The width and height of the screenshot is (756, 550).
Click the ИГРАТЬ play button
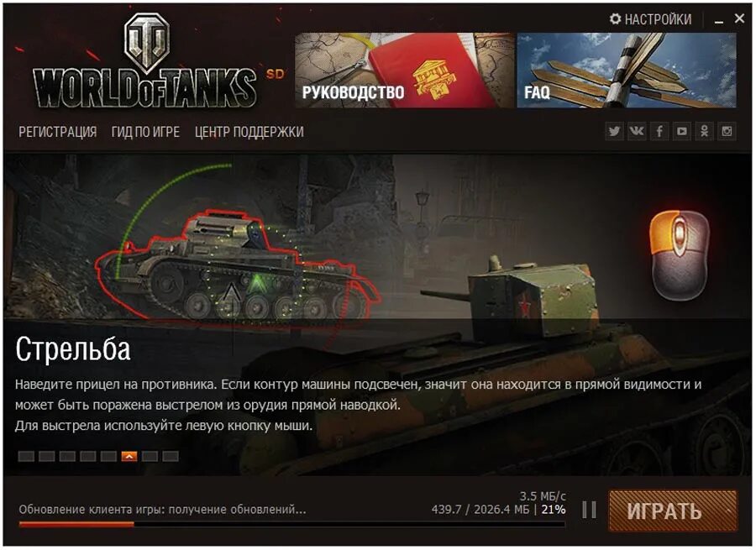click(673, 511)
